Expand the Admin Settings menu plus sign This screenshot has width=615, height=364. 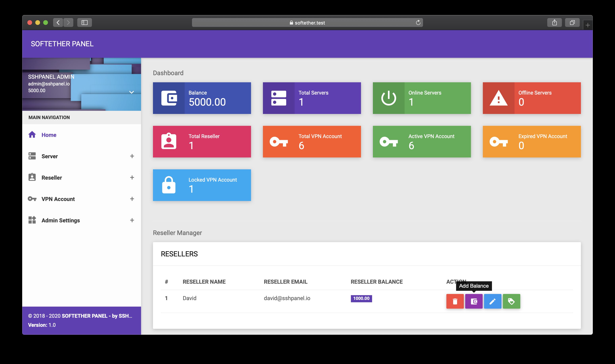coord(132,220)
